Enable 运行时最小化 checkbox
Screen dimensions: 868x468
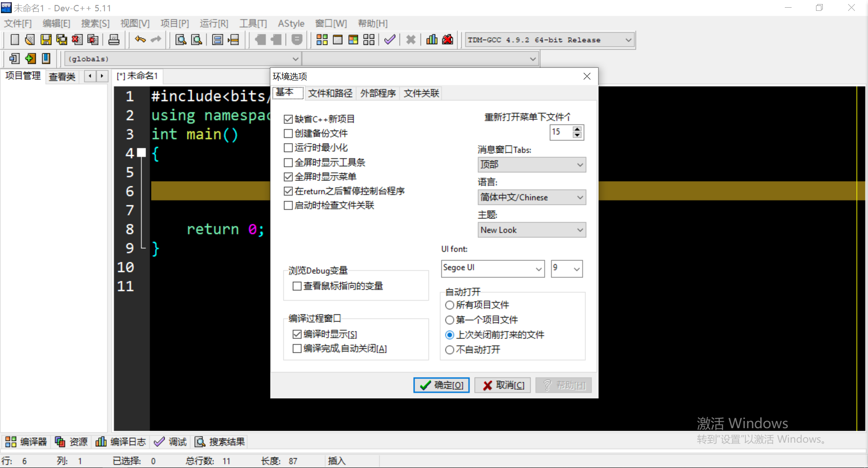click(288, 148)
